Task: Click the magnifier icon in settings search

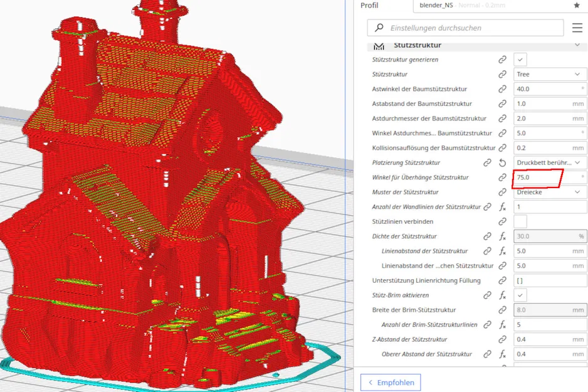Action: pyautogui.click(x=379, y=28)
